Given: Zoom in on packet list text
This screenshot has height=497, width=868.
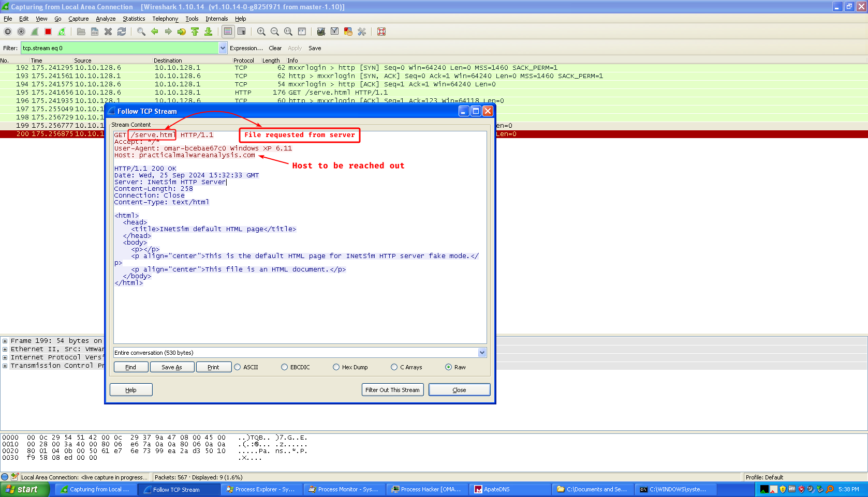Looking at the screenshot, I should coord(261,32).
